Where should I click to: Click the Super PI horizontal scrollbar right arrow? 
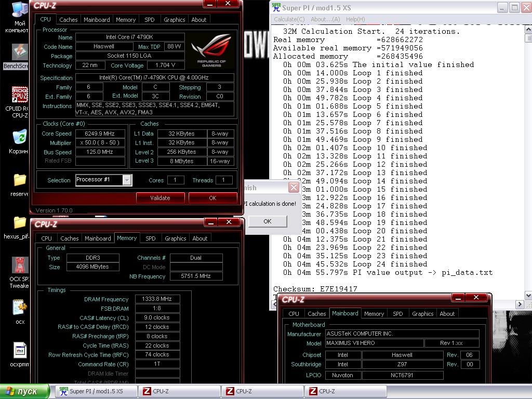coord(520,304)
